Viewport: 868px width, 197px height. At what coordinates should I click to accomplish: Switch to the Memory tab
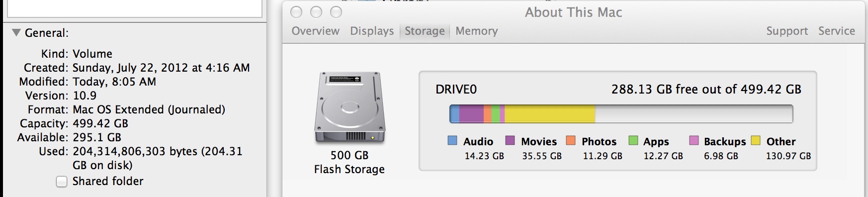pyautogui.click(x=476, y=31)
